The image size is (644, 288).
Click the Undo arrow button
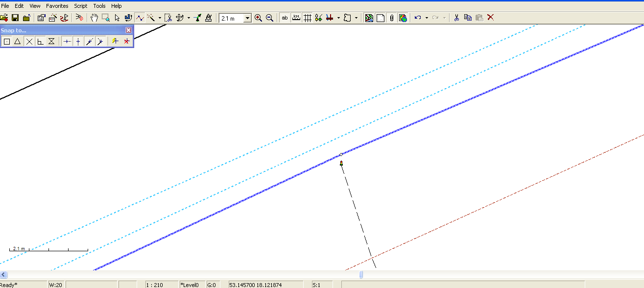coord(417,18)
